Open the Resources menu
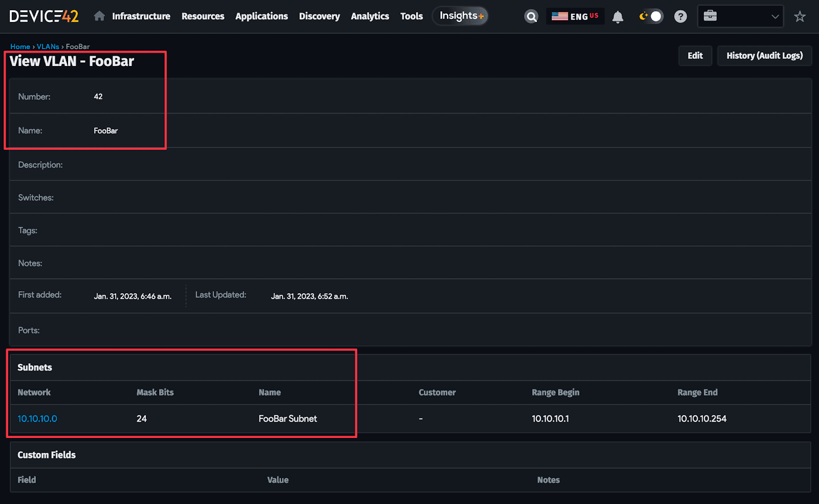The image size is (819, 504). (203, 16)
